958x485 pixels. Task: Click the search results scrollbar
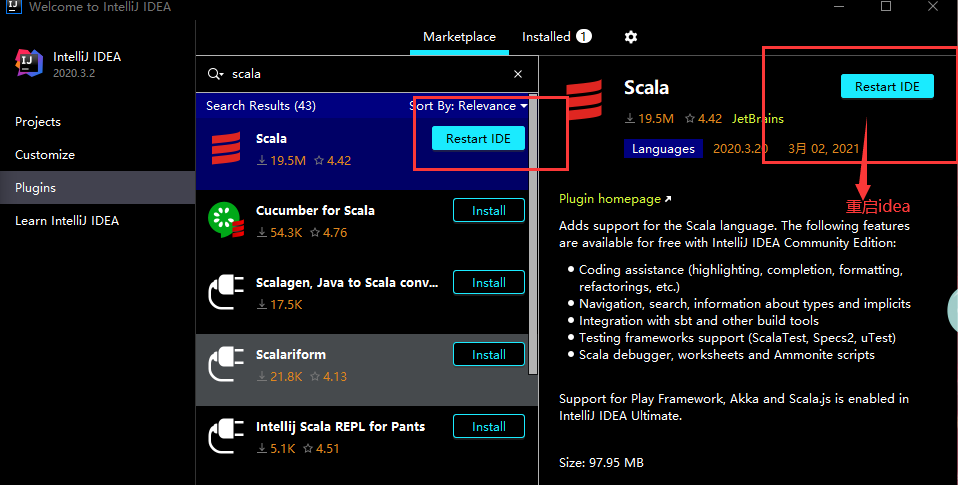[x=533, y=235]
